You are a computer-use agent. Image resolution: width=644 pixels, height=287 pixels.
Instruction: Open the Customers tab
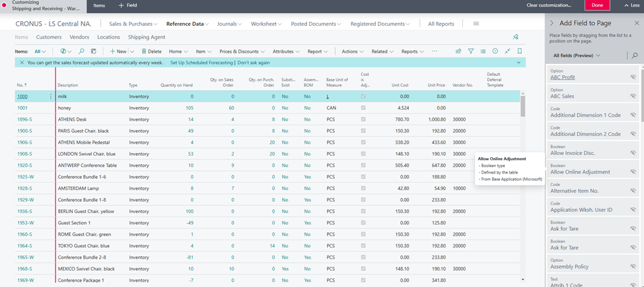(x=49, y=38)
